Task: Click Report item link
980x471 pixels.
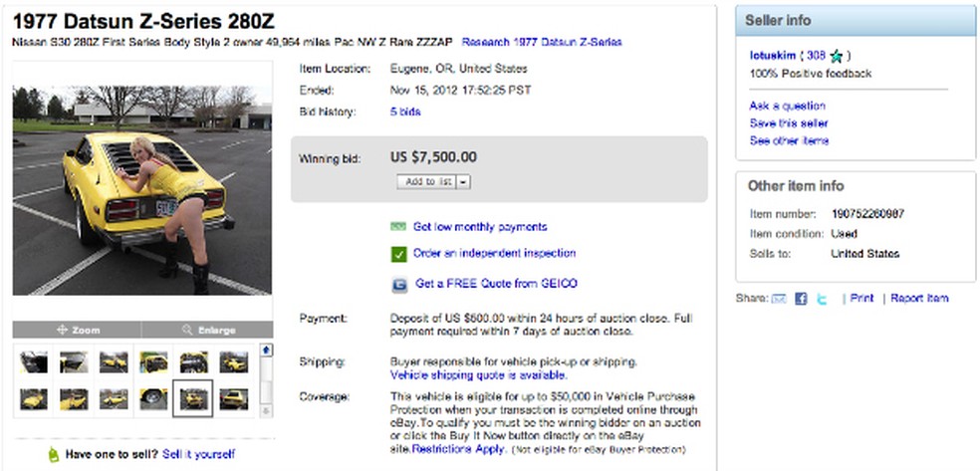Action: click(x=919, y=298)
